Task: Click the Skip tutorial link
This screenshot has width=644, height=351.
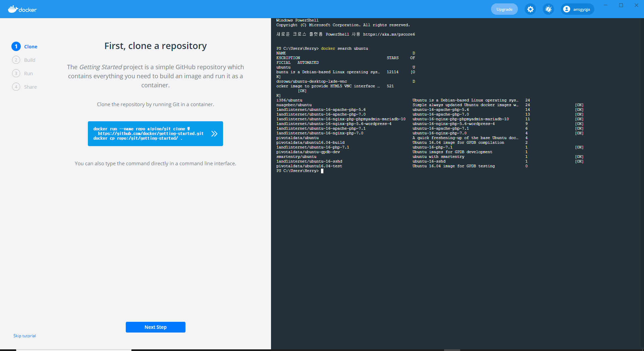Action: [24, 336]
